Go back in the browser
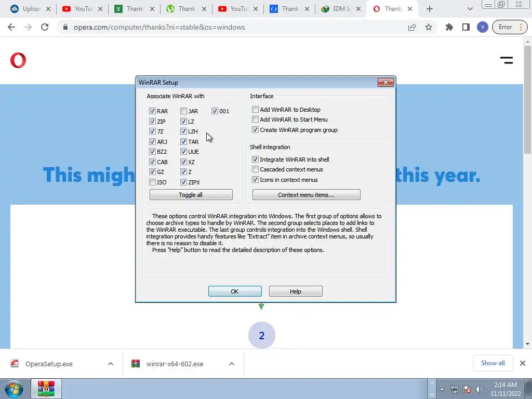The image size is (532, 399). (11, 27)
